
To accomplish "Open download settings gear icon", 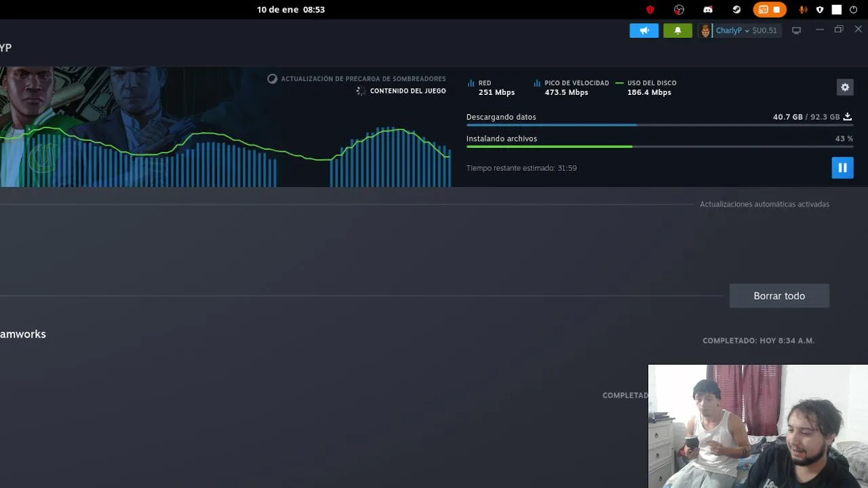I will (845, 87).
